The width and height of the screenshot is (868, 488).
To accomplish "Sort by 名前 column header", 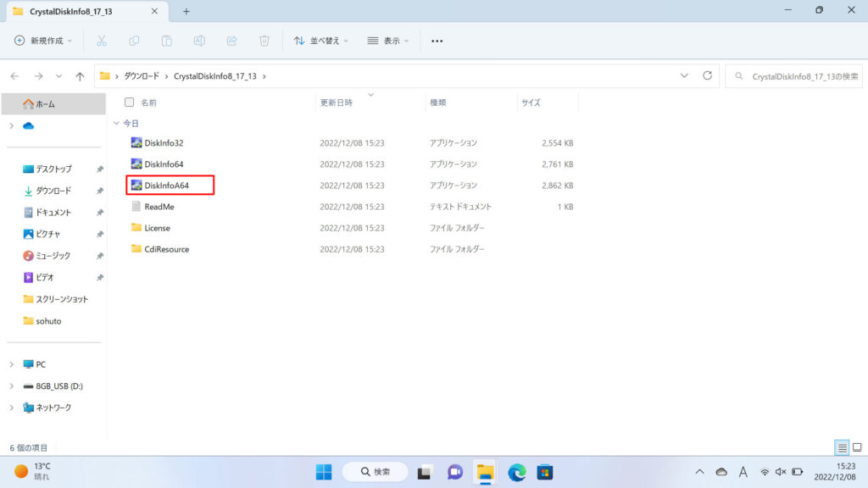I will click(148, 103).
